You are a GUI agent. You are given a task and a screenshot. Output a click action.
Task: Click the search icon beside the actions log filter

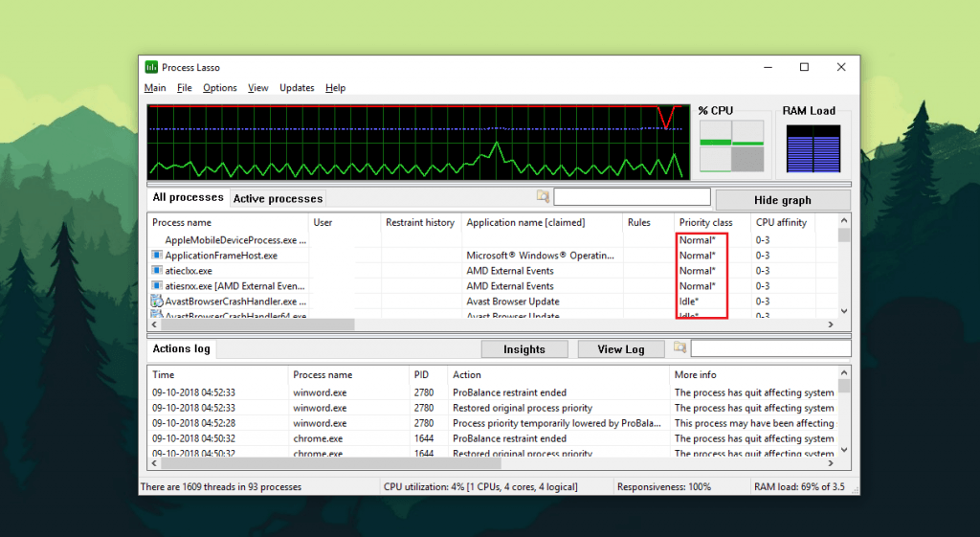[x=680, y=347]
